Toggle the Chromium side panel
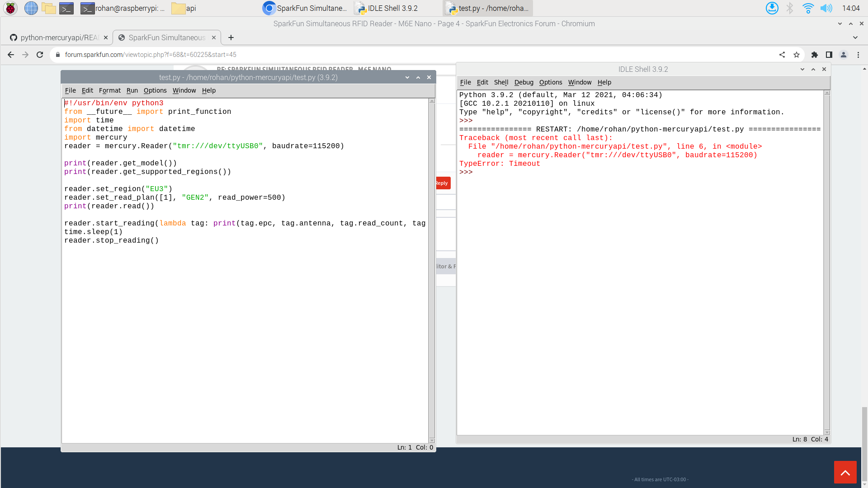868x488 pixels. point(829,55)
